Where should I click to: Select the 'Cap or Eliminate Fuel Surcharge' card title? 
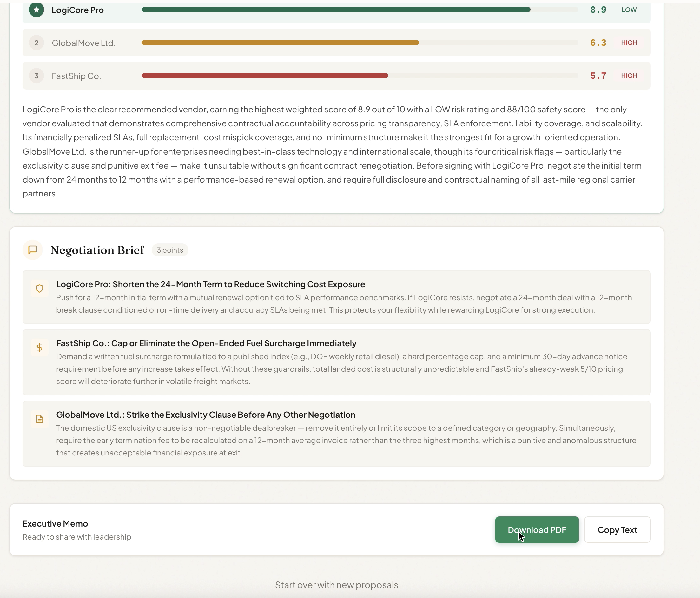pos(206,343)
